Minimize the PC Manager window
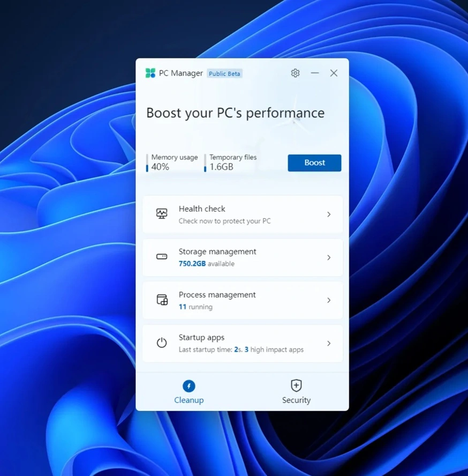This screenshot has width=468, height=476. (315, 73)
